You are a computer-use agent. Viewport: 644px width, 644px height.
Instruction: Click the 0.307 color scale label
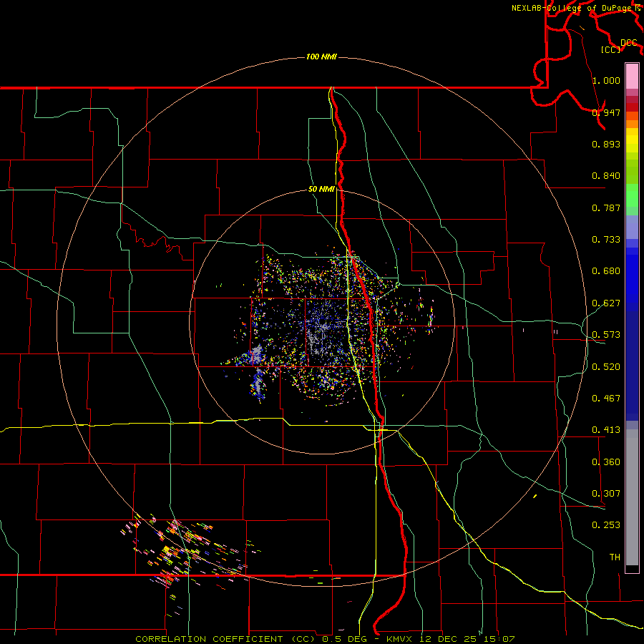[x=606, y=493]
